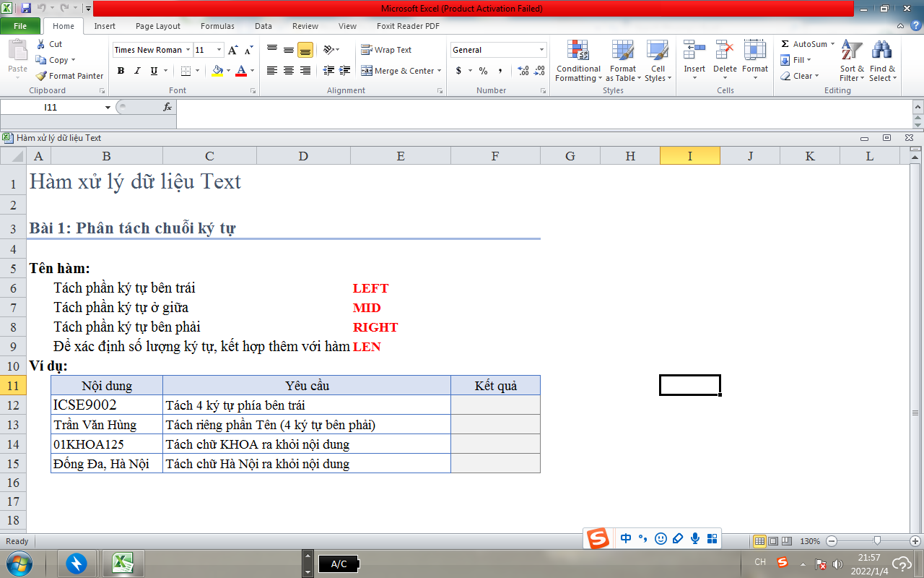Image resolution: width=924 pixels, height=578 pixels.
Task: Increase decimal places
Action: click(x=523, y=71)
